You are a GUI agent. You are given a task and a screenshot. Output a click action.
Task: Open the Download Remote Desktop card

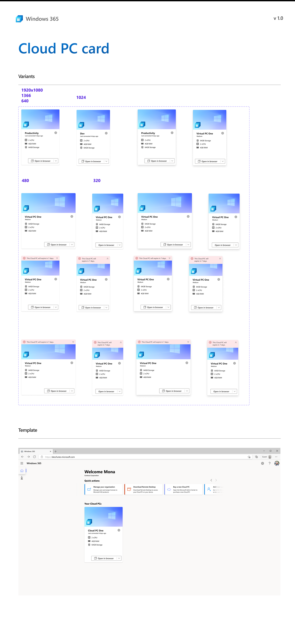point(143,489)
